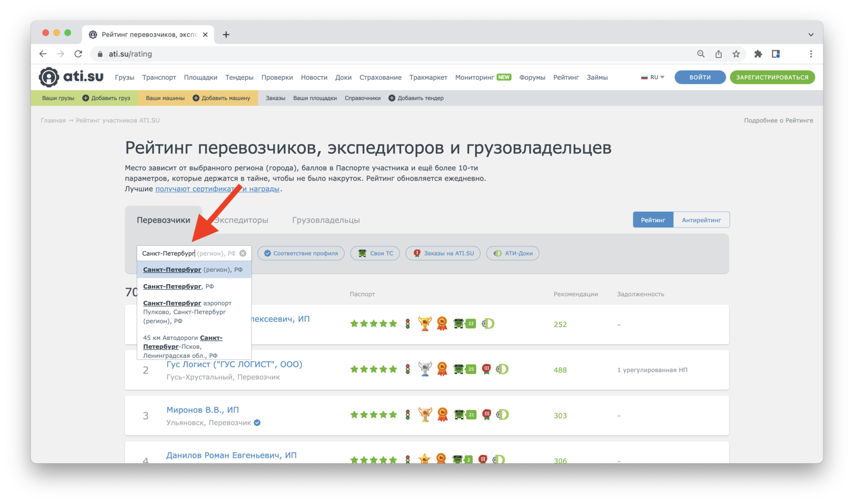The image size is (854, 504).
Task: Select Санкт-Петербург, РФ suggestion
Action: 194,287
